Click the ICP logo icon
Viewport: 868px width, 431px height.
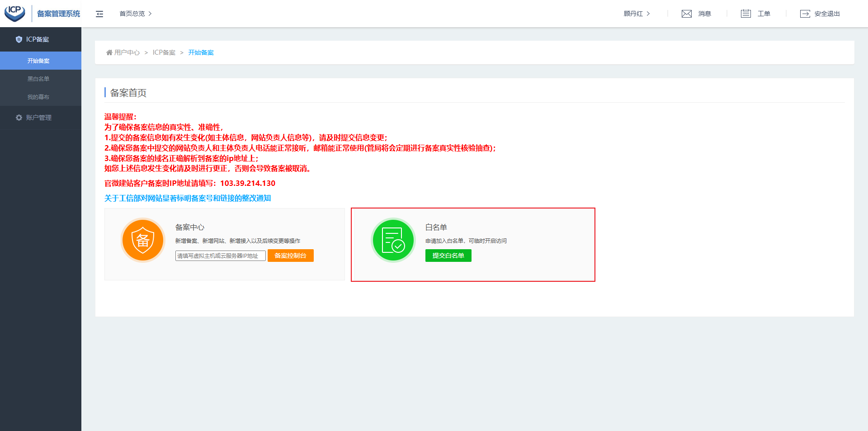click(x=15, y=13)
